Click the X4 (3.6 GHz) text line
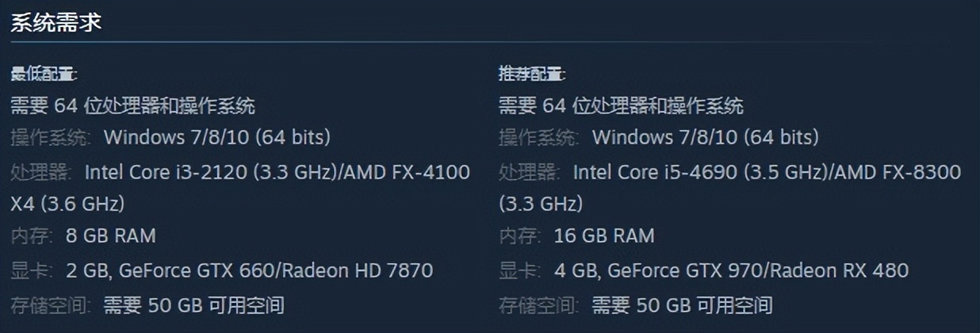The image size is (980, 333). 67,204
